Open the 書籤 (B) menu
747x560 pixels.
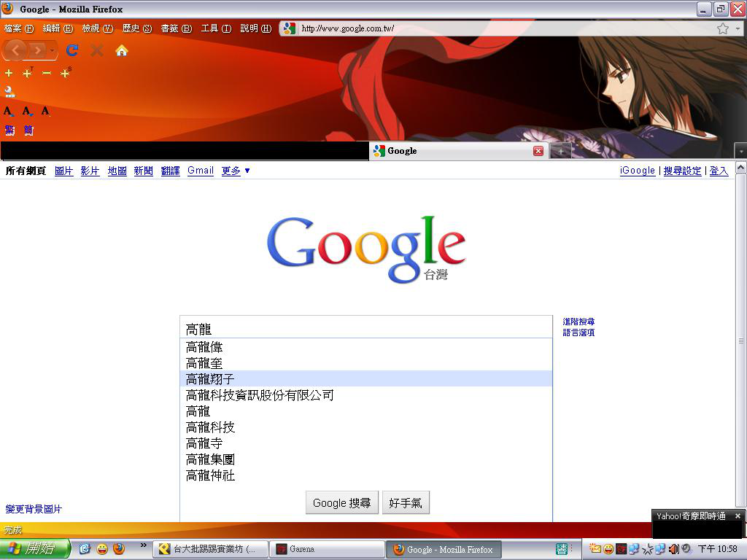(x=177, y=28)
